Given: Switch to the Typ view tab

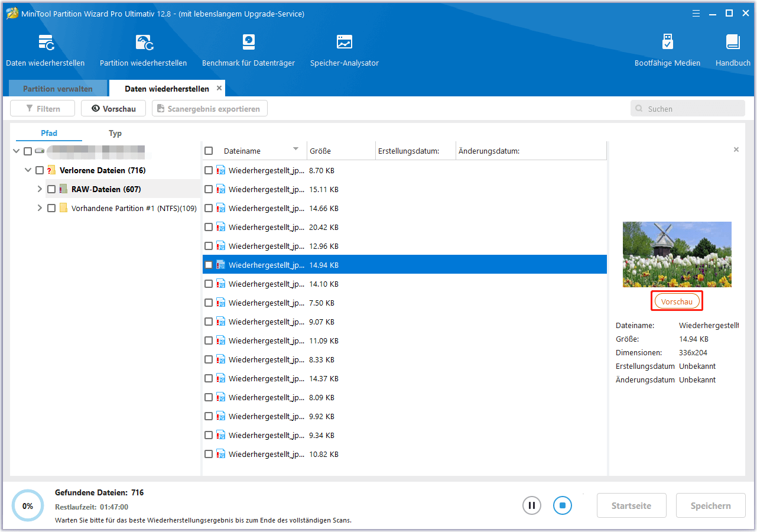Looking at the screenshot, I should [x=115, y=133].
